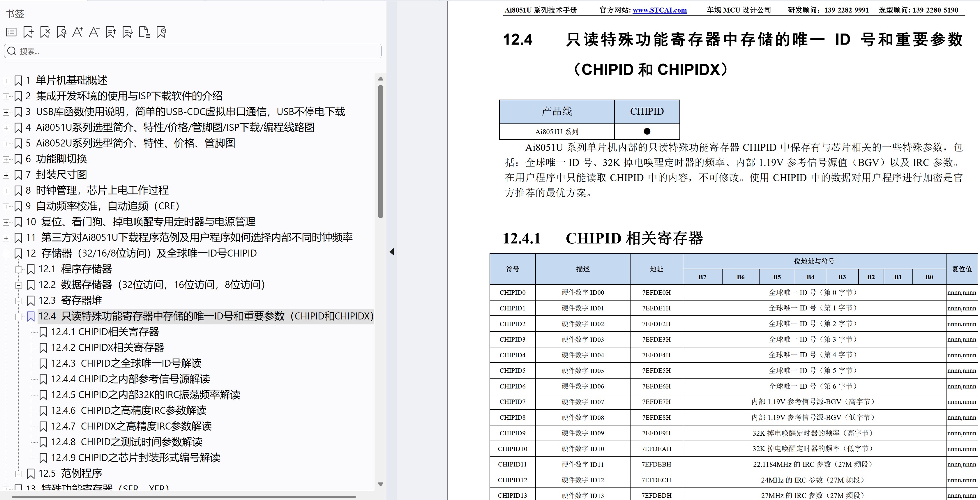Open bookmark 11 第三方对Ai8051U下载程序范例
The width and height of the screenshot is (980, 500).
pyautogui.click(x=189, y=237)
